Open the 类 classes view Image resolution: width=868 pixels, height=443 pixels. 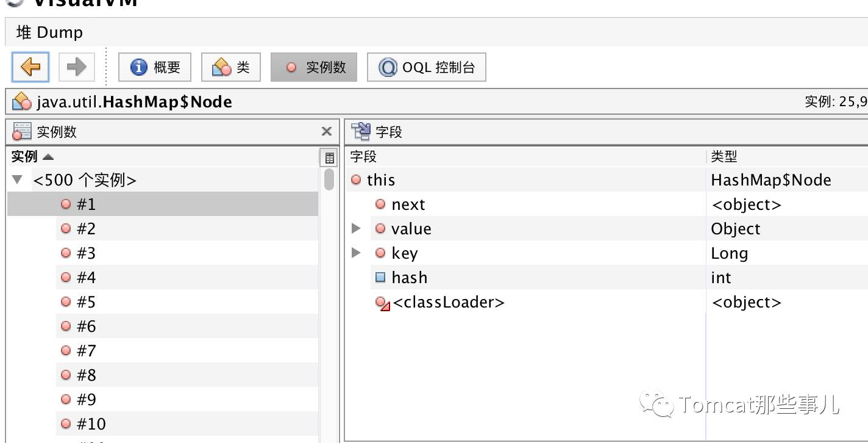230,67
